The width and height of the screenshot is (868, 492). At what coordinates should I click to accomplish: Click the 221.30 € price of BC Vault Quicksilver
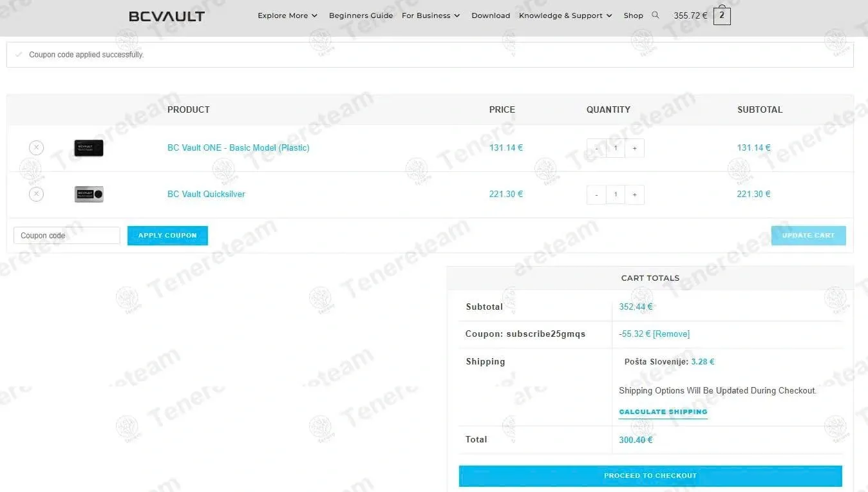(x=506, y=194)
